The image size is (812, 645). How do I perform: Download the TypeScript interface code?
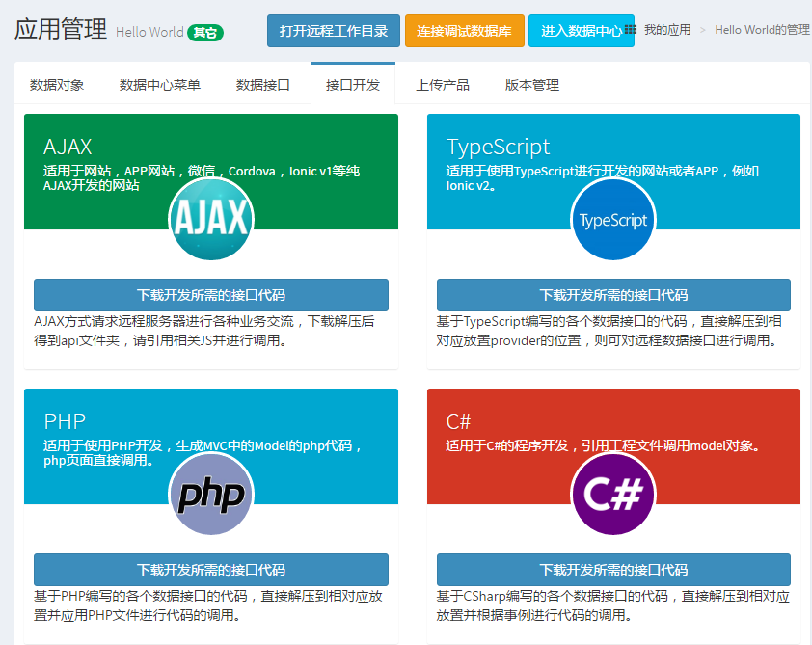coord(613,295)
